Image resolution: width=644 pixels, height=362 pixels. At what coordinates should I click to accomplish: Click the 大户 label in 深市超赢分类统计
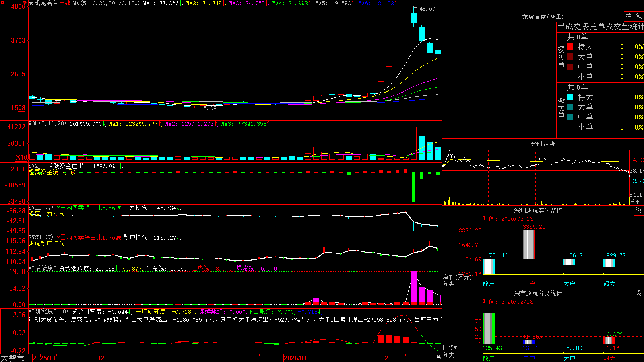point(569,358)
